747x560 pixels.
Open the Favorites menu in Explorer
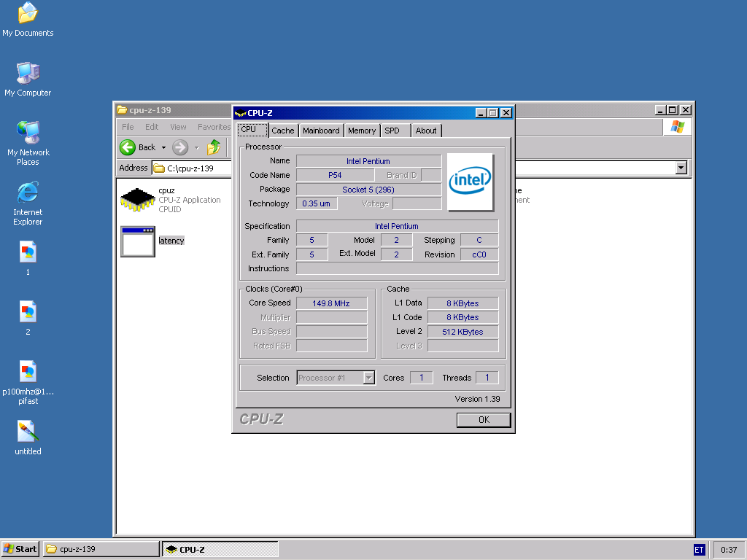[214, 127]
